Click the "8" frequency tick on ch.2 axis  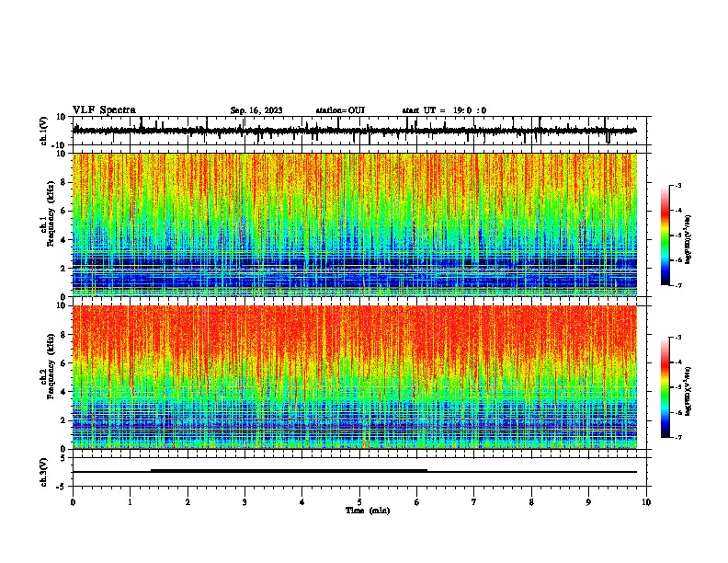coord(64,334)
